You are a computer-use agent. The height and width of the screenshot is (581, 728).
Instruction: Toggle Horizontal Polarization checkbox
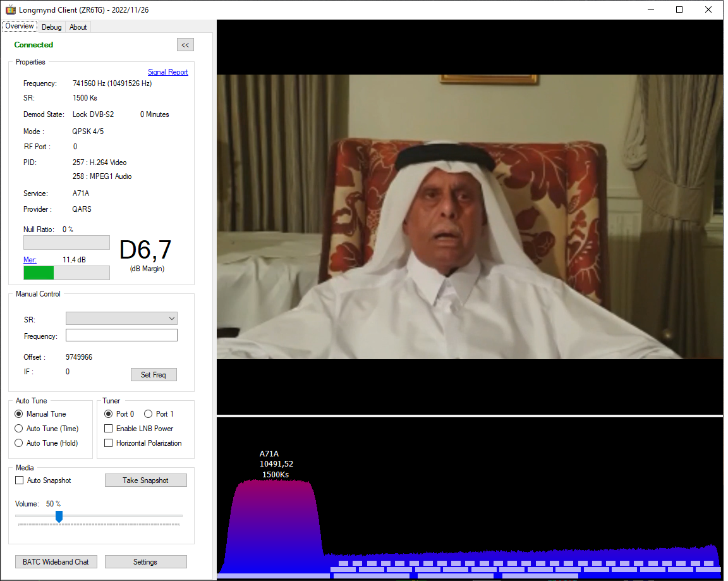point(109,443)
